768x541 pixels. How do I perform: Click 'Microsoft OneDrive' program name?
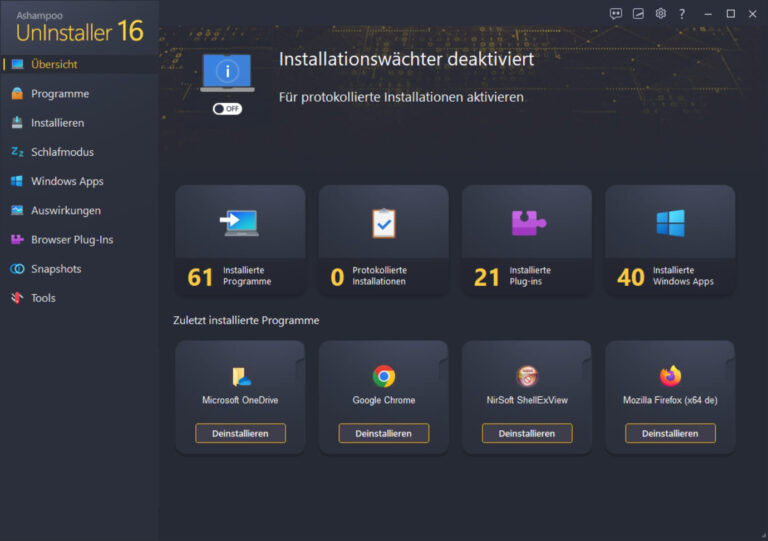[240, 400]
